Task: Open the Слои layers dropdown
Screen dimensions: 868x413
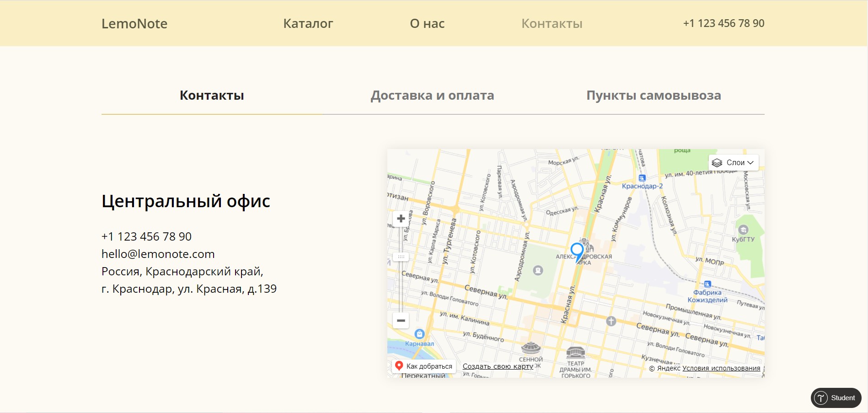Action: point(734,162)
